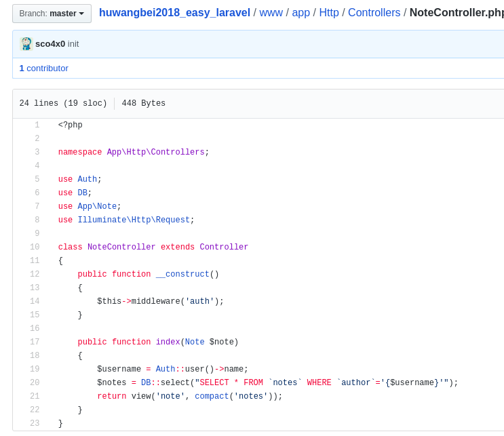This screenshot has width=504, height=436.
Task: Select line number 3 with namespace declaration
Action: tap(37, 153)
